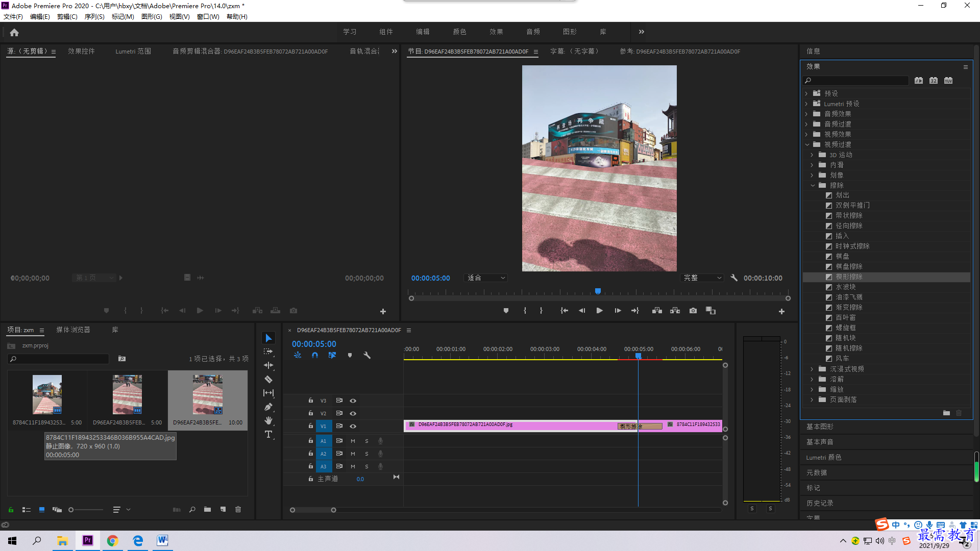Mute audio track A1

(x=353, y=441)
